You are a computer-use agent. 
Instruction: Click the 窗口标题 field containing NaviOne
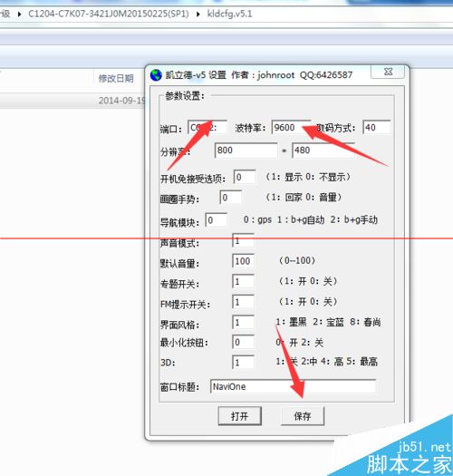pyautogui.click(x=294, y=387)
